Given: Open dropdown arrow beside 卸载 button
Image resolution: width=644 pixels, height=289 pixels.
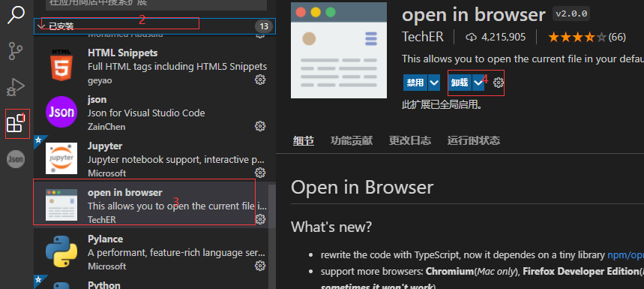Looking at the screenshot, I should click(478, 83).
